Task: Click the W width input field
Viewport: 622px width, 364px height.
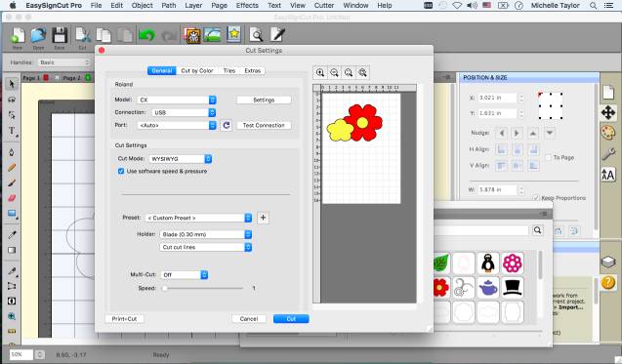Action: (497, 190)
